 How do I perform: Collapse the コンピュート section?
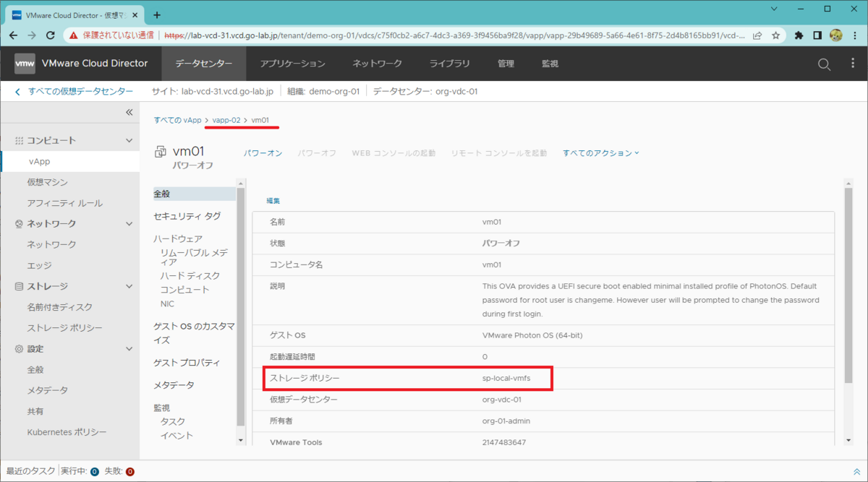(x=129, y=140)
